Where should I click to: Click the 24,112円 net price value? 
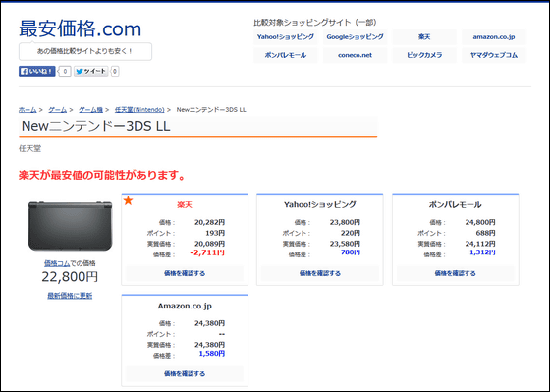(x=480, y=244)
